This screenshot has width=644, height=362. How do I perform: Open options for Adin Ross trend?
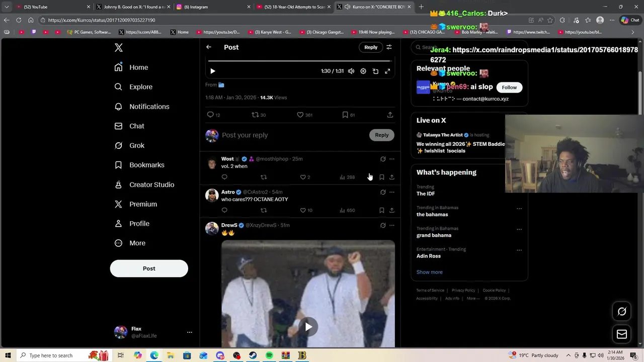[x=519, y=250]
